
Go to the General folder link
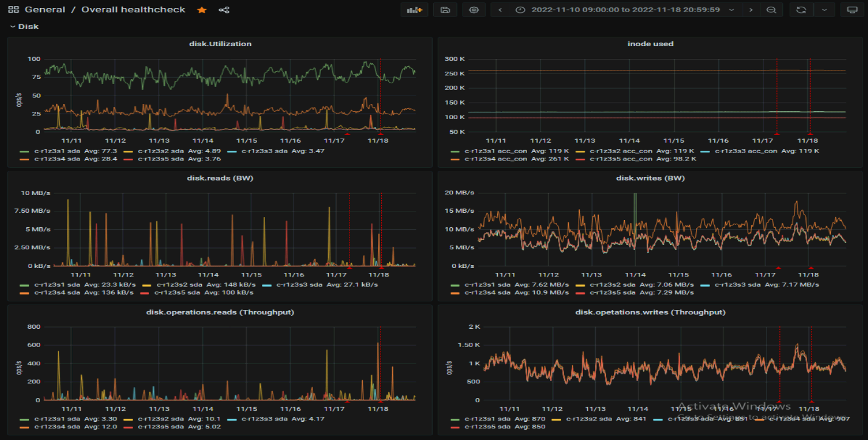[x=45, y=10]
